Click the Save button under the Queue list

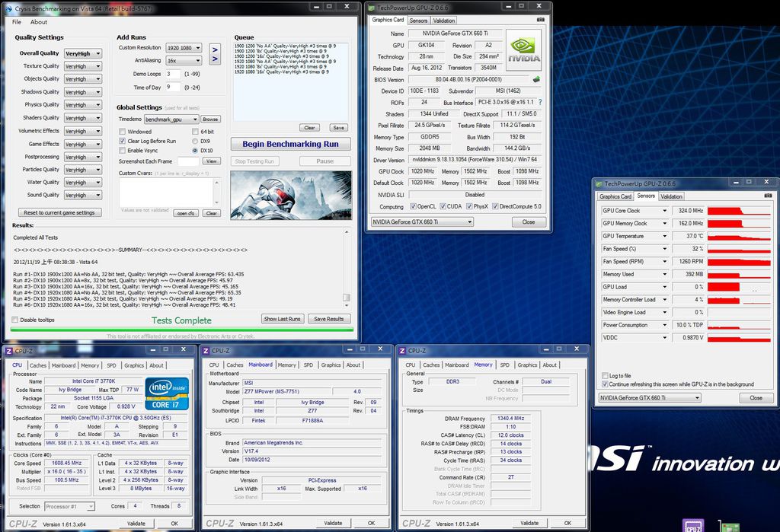click(339, 128)
